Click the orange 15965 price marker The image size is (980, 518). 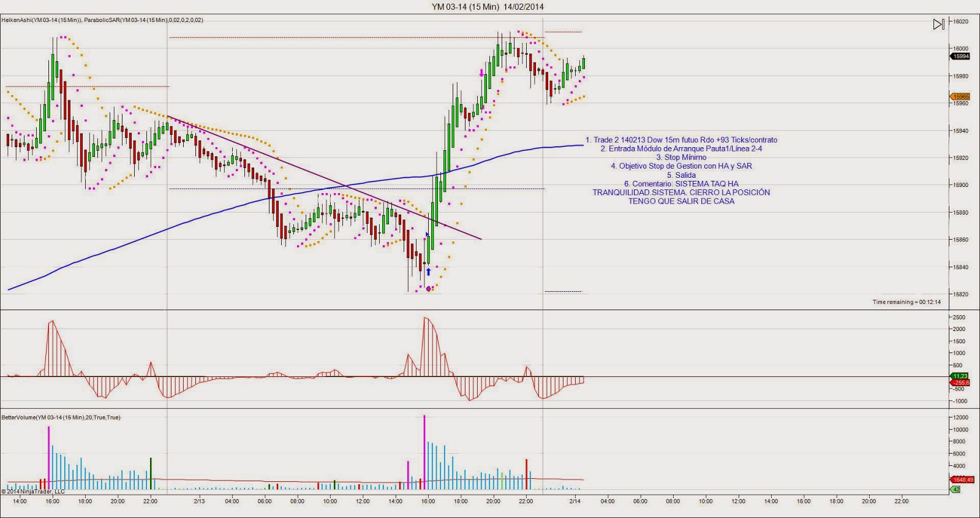960,97
